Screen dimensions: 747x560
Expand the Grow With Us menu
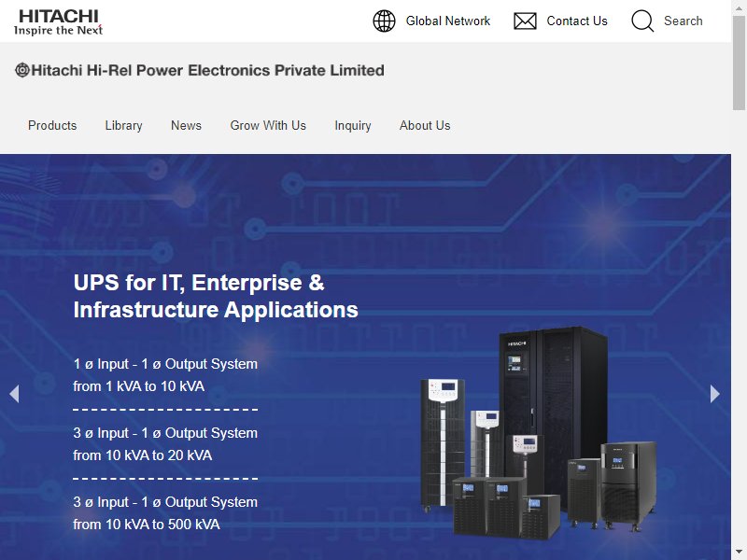(x=268, y=125)
